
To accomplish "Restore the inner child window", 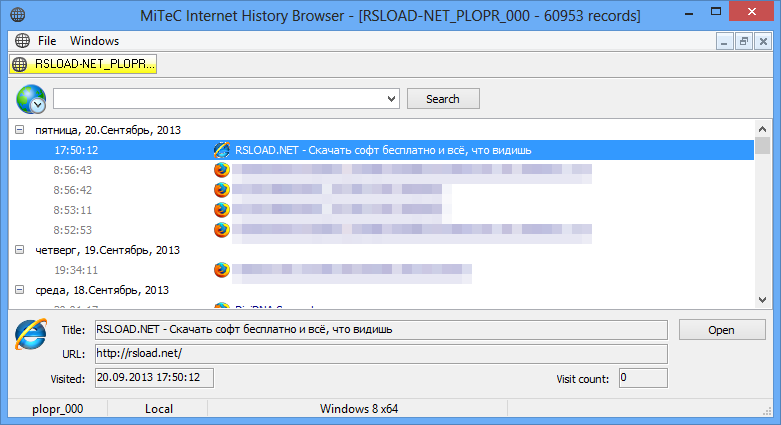I will (x=744, y=41).
